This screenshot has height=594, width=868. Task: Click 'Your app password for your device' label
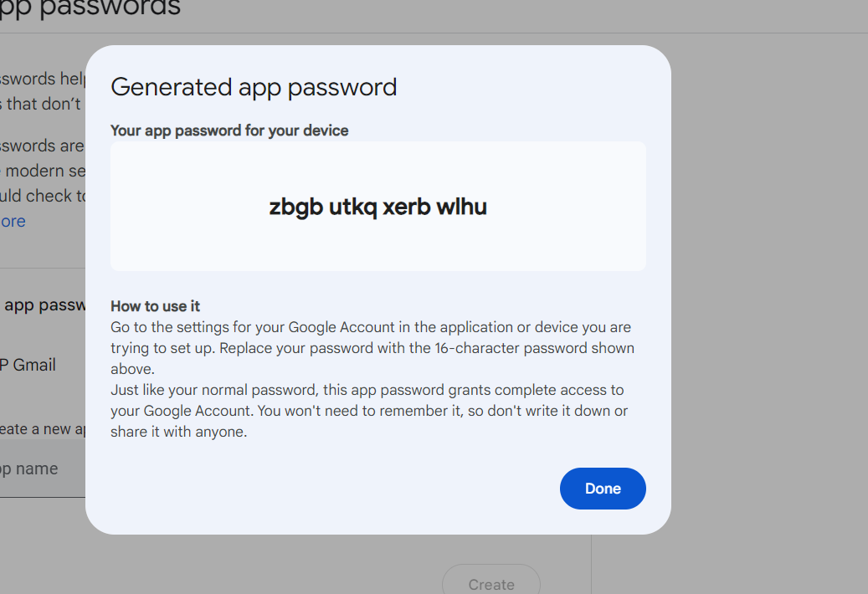pos(229,131)
